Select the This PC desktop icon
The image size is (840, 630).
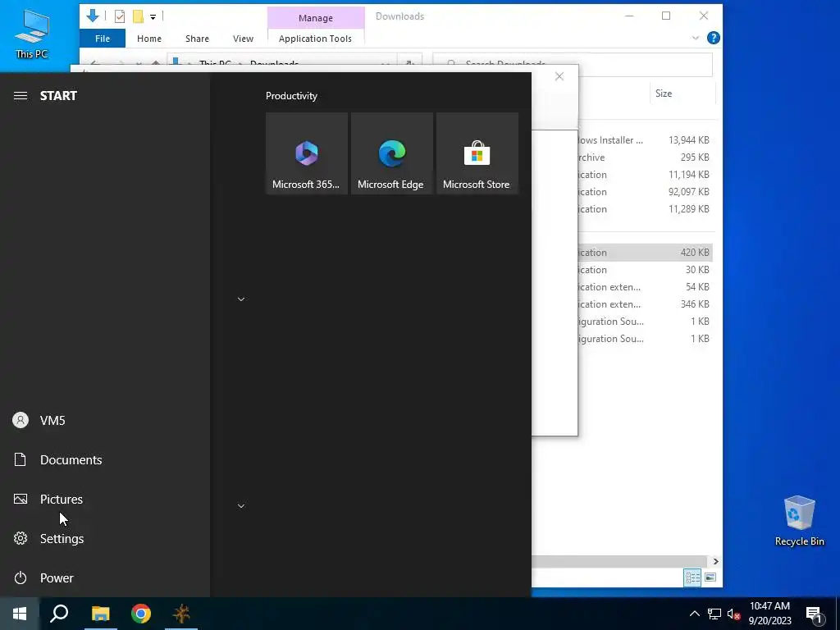tap(32, 34)
